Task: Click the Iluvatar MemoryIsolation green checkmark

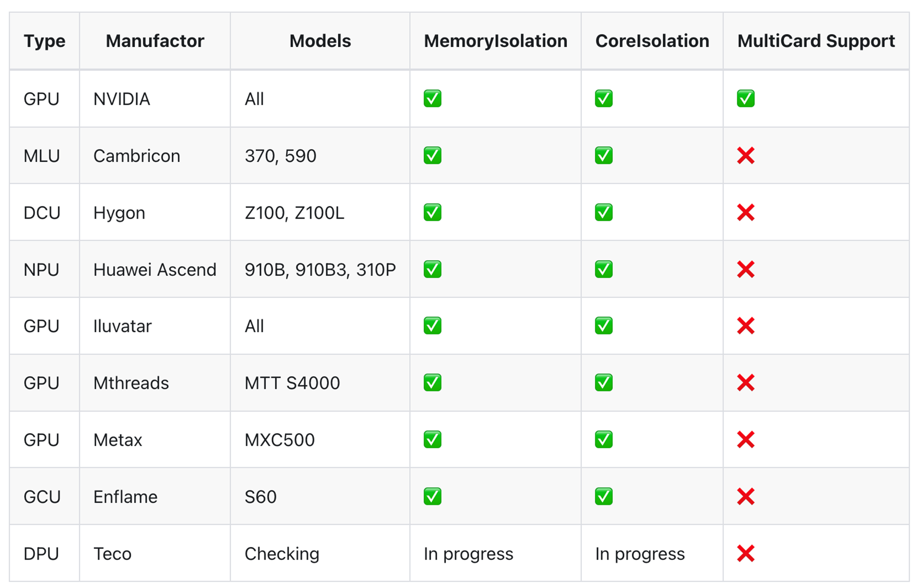Action: 432,326
